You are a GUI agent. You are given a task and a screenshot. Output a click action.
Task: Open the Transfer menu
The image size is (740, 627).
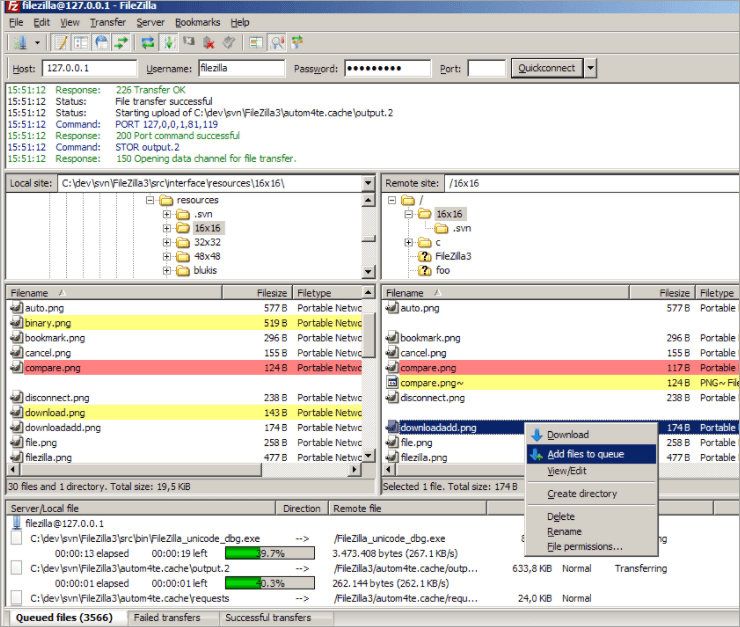[108, 22]
